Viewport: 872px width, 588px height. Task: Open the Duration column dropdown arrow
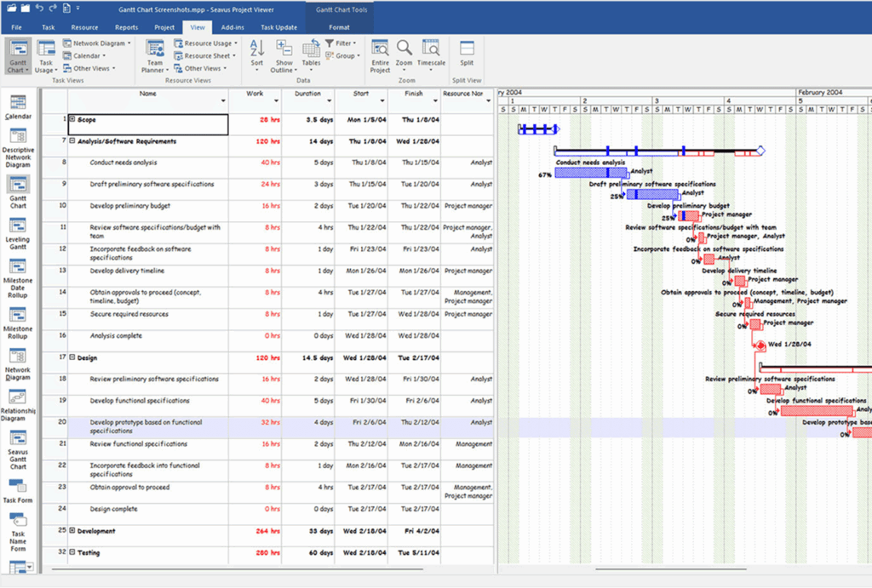click(x=330, y=100)
